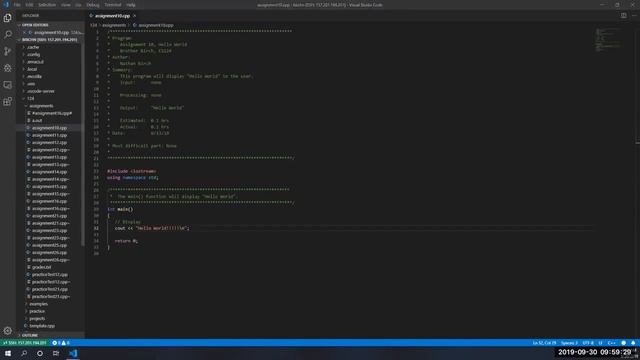Open the Debug view in activity bar
Image resolution: width=640 pixels, height=360 pixels.
(x=7, y=68)
